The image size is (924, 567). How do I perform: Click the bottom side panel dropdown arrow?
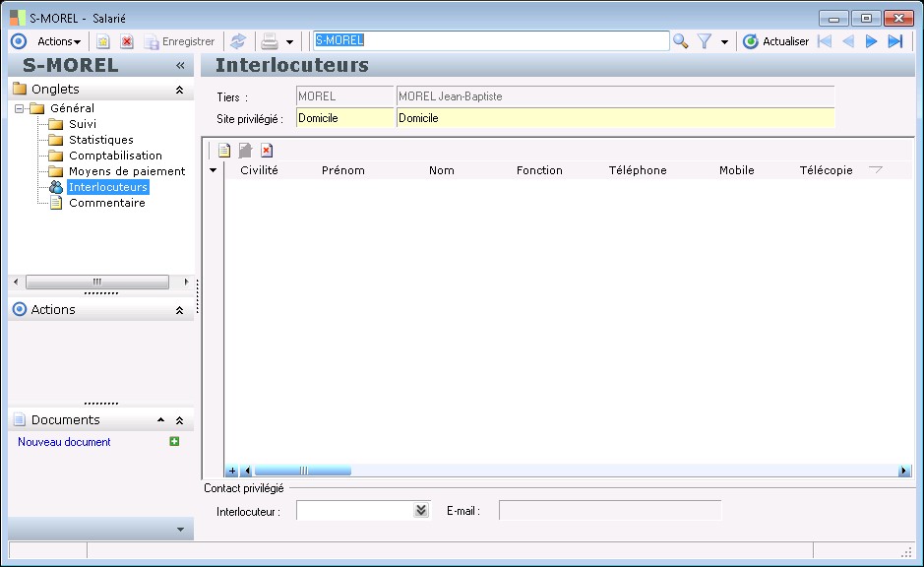point(180,530)
